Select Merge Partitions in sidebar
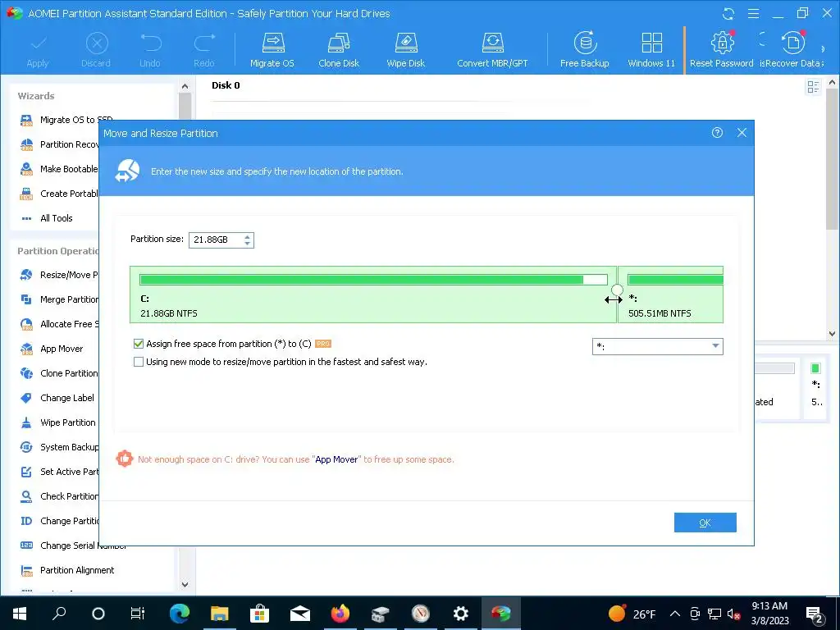Image resolution: width=840 pixels, height=630 pixels. (59, 299)
